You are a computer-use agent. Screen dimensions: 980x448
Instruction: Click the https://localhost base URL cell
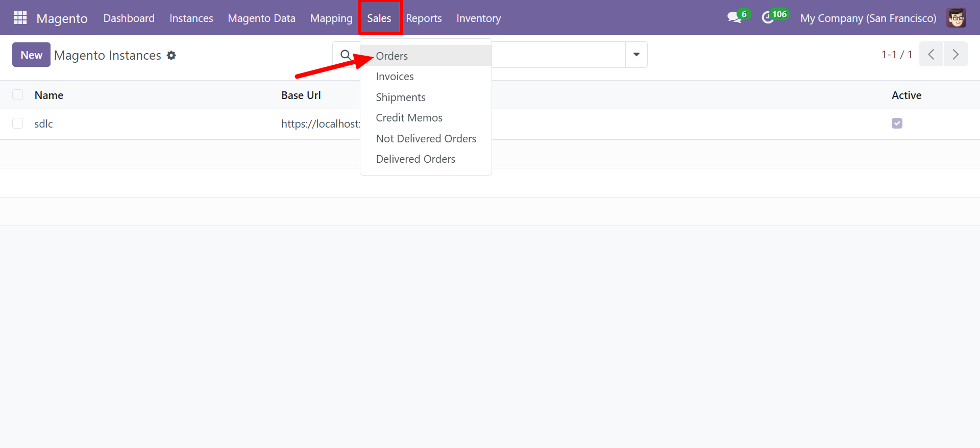pos(321,123)
